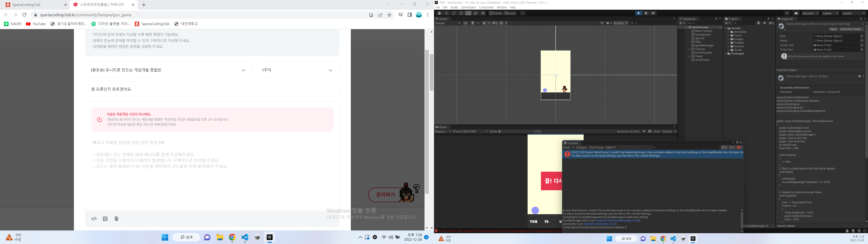This screenshot has height=244, width=868.
Task: Open Scene component editor tools icon
Action: pyautogui.click(x=602, y=23)
